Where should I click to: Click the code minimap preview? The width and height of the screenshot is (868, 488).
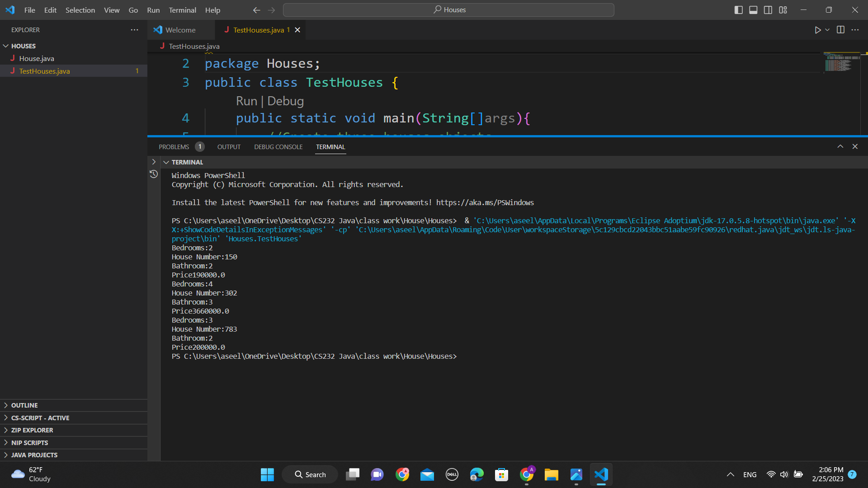[x=841, y=62]
